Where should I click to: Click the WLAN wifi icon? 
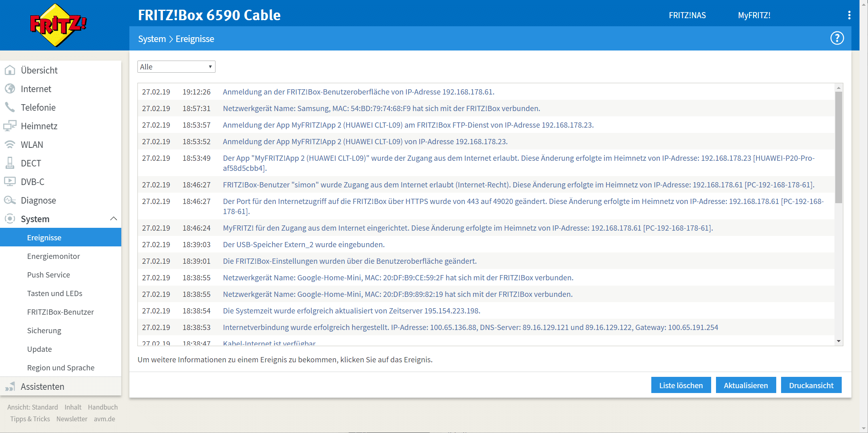tap(10, 145)
